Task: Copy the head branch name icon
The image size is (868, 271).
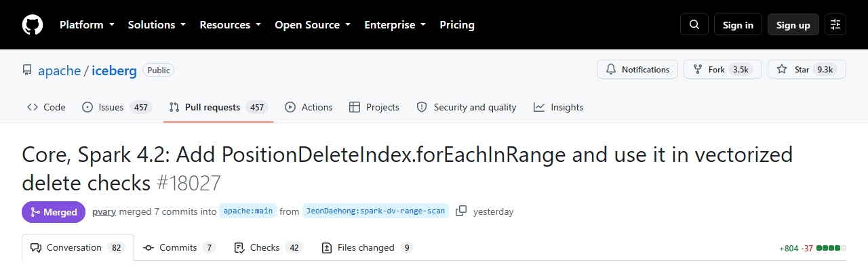Action: coord(461,211)
